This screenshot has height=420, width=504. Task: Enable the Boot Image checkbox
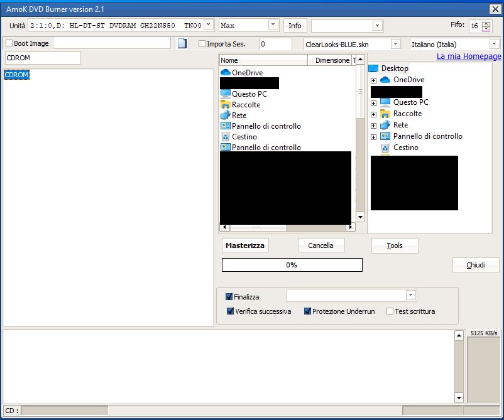9,43
